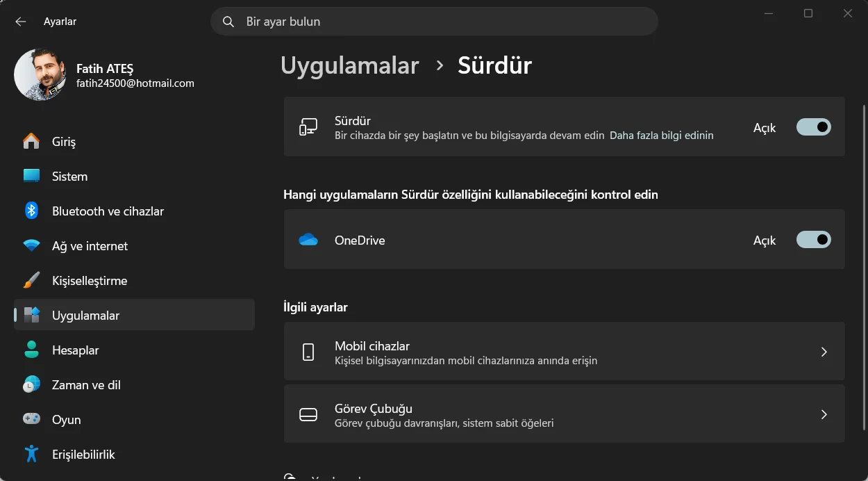Select Sistem in the sidebar
868x481 pixels.
click(x=134, y=176)
